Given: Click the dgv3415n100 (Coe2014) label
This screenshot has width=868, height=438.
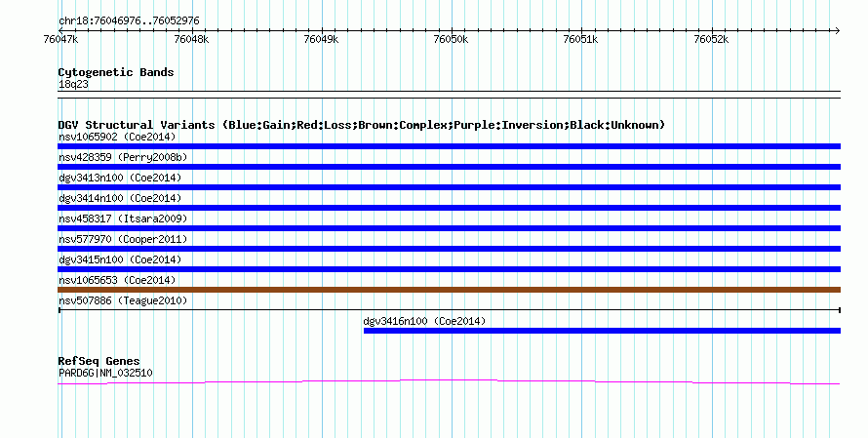Looking at the screenshot, I should tap(120, 259).
